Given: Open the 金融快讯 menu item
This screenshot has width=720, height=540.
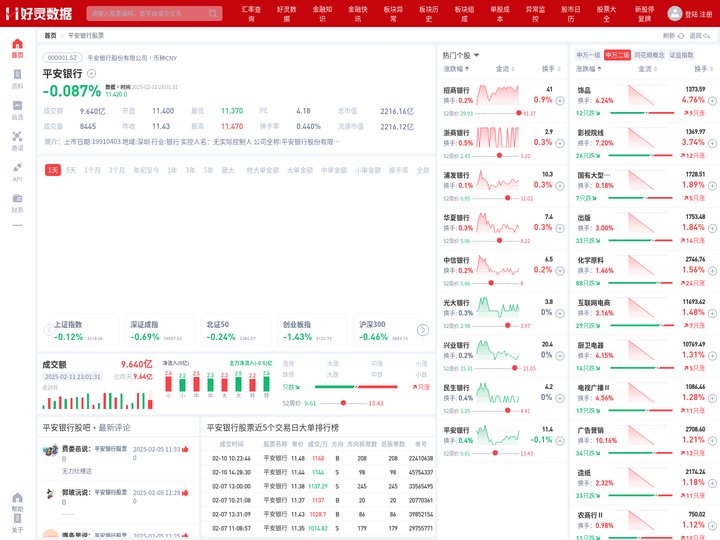Looking at the screenshot, I should (358, 14).
